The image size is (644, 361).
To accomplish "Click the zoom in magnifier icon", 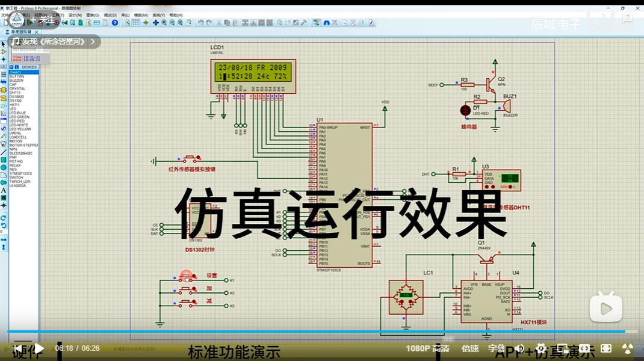I will (x=164, y=23).
